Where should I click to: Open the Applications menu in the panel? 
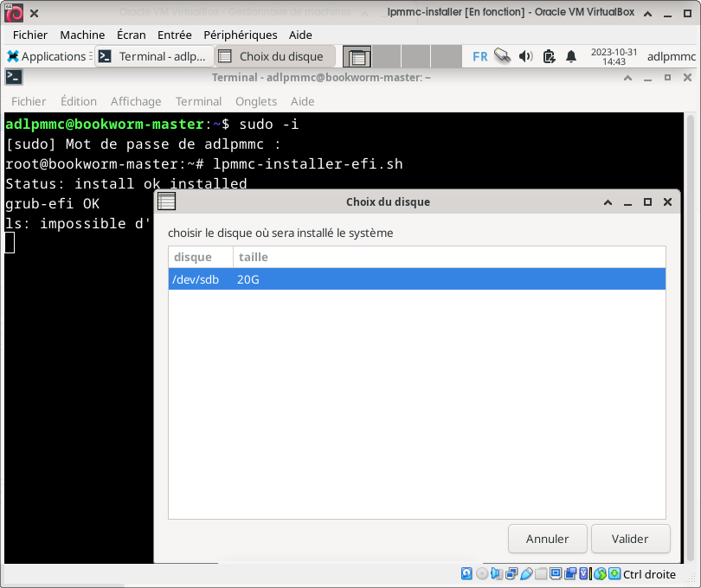tap(46, 57)
